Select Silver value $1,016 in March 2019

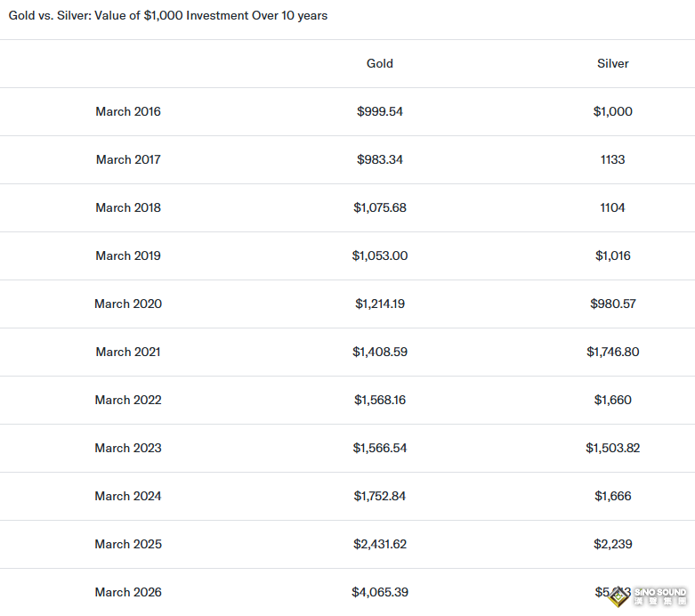(613, 255)
